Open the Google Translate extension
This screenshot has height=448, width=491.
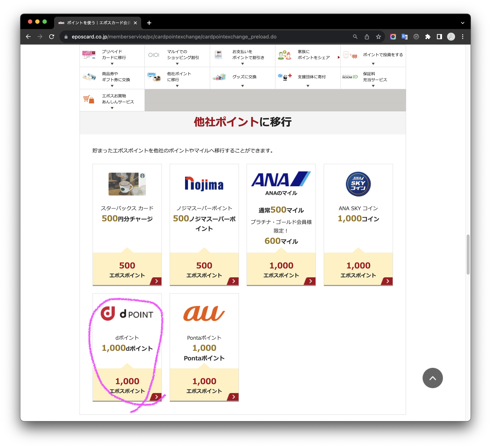pos(404,37)
